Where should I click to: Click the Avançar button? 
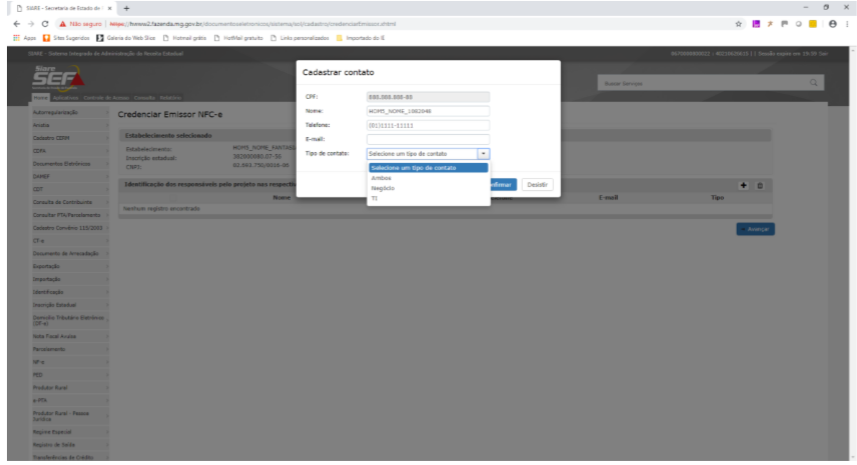pos(755,229)
